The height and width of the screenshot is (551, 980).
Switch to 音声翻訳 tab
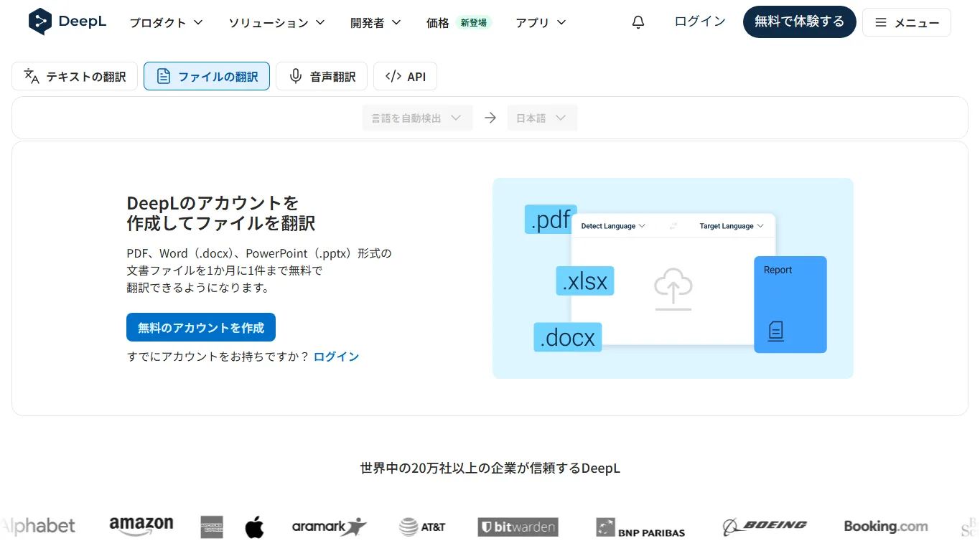point(322,76)
